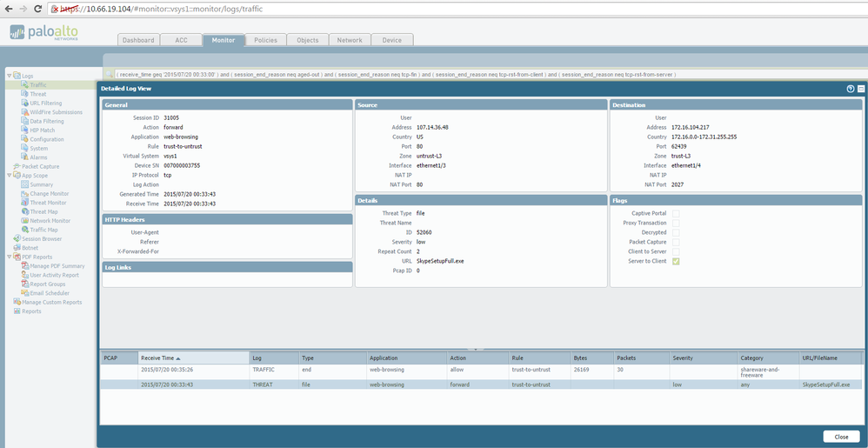Click the Category column header

click(x=767, y=358)
